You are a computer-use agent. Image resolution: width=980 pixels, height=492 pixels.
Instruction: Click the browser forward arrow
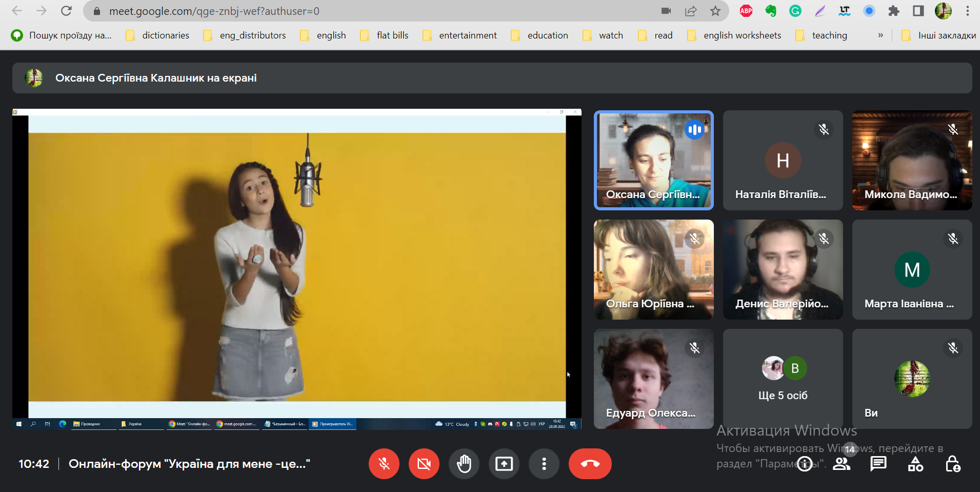pyautogui.click(x=42, y=11)
